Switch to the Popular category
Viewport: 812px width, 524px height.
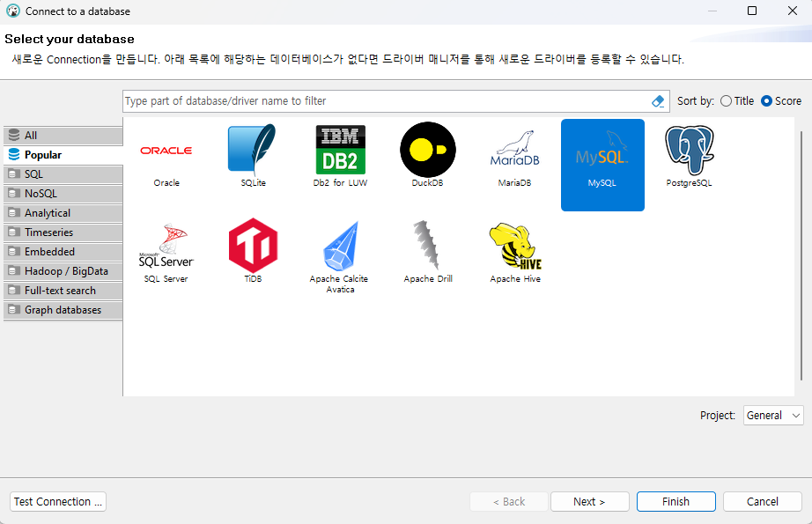[x=63, y=155]
